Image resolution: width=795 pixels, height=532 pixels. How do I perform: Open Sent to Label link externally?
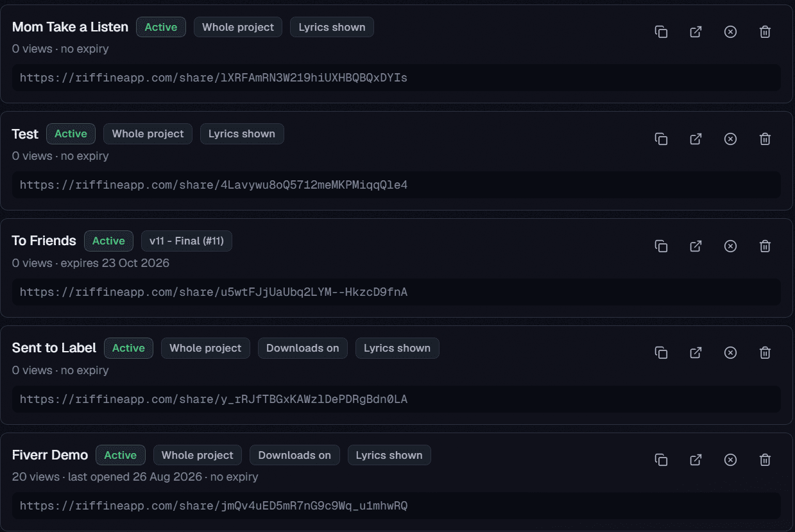tap(696, 352)
